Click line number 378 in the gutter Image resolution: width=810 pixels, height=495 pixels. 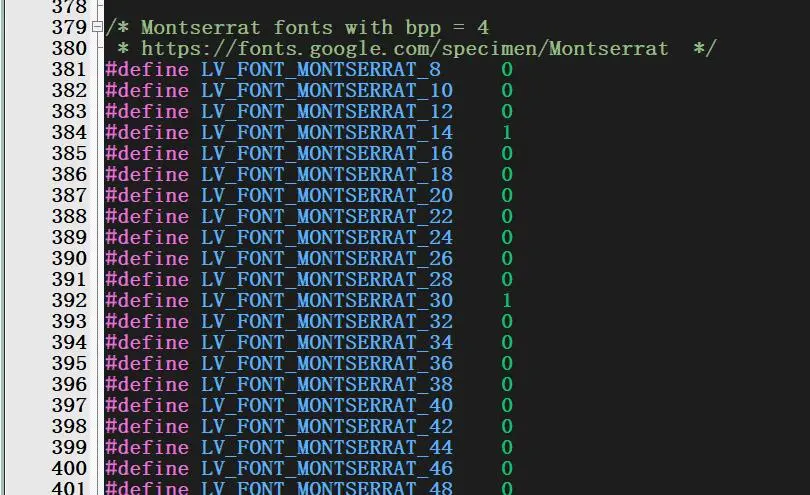pos(69,7)
